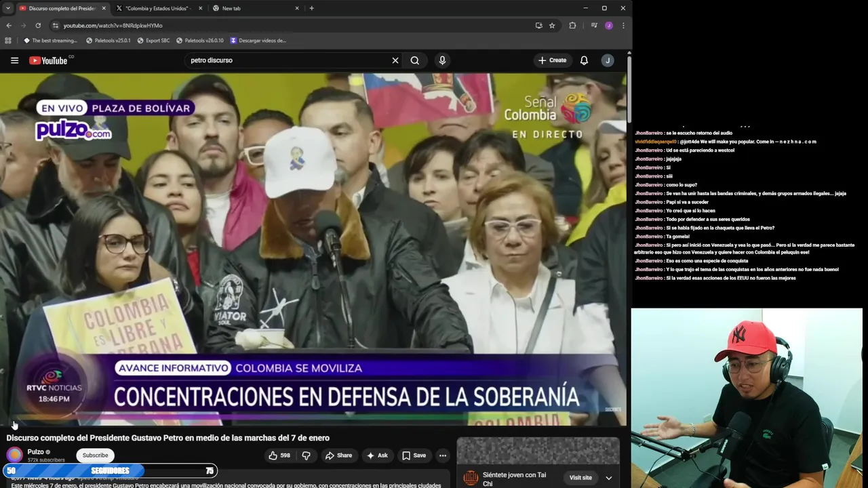Subscribe to the Pulzo channel
868x488 pixels.
(95, 455)
